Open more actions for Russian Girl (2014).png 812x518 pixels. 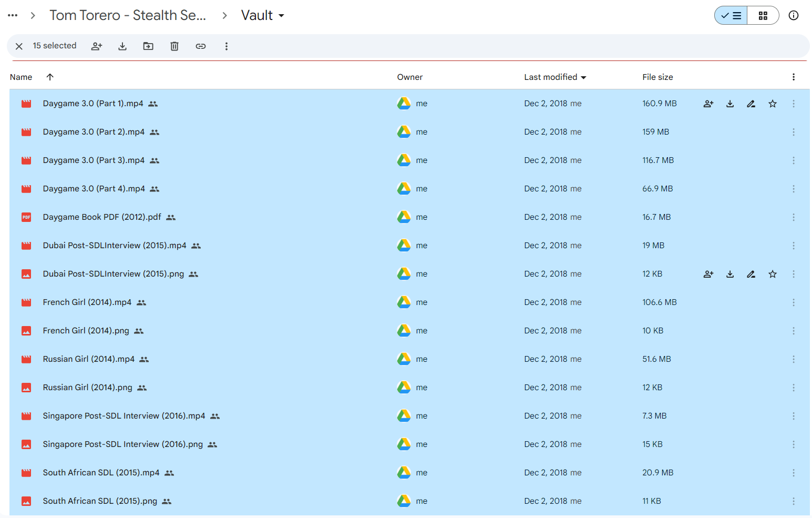click(794, 388)
